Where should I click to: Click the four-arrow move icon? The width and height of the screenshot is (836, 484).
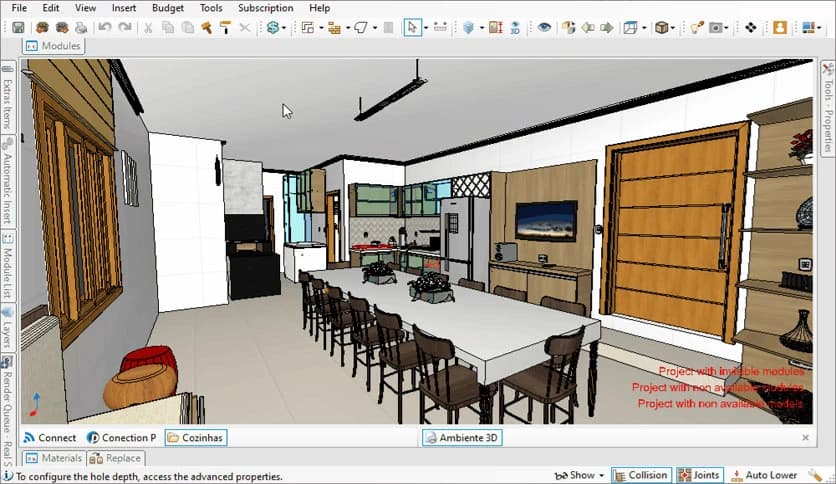click(751, 28)
